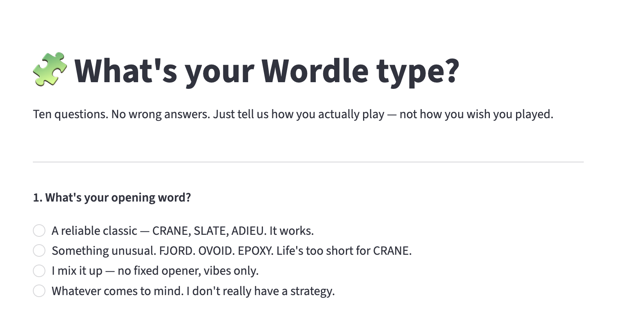The image size is (644, 317).
Task: Select "Whatever comes to mind" radio button
Action: tap(39, 291)
